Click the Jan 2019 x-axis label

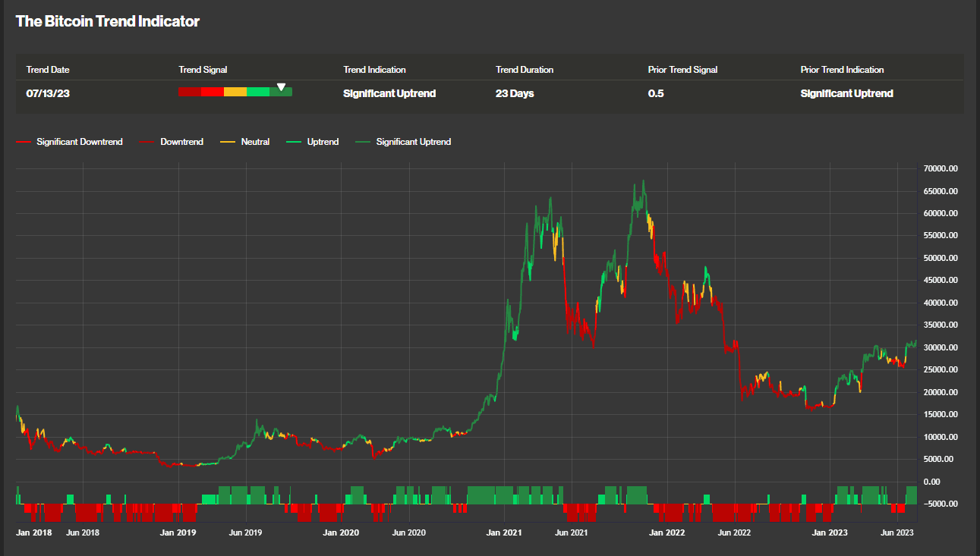(x=178, y=532)
